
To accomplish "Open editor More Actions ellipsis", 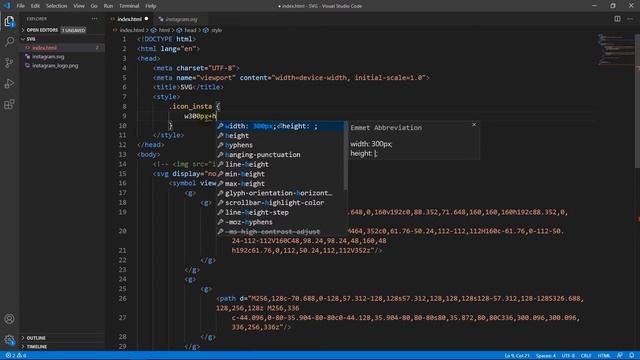I will (630, 19).
